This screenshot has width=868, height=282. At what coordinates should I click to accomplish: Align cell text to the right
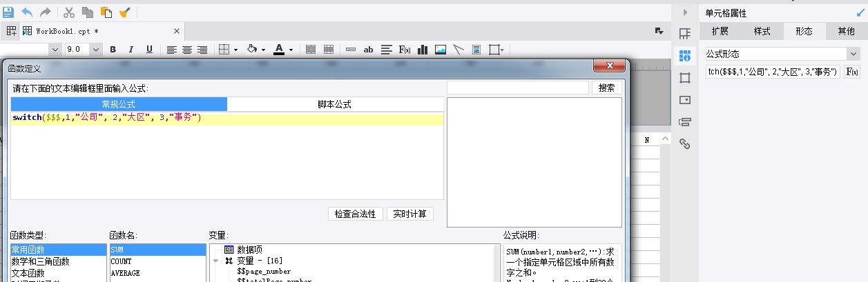202,50
